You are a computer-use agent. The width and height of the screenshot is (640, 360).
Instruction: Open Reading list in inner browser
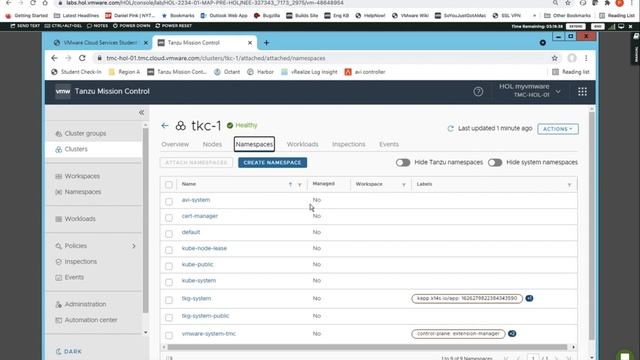571,72
